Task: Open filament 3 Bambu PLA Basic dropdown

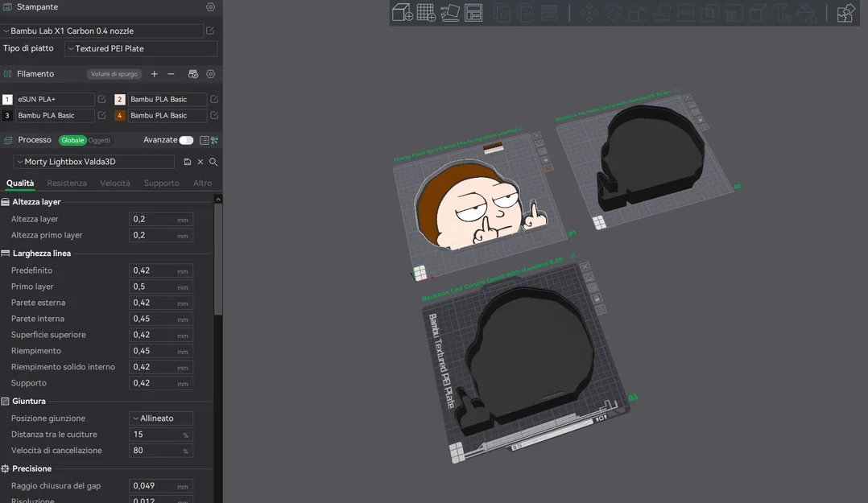Action: pos(54,116)
